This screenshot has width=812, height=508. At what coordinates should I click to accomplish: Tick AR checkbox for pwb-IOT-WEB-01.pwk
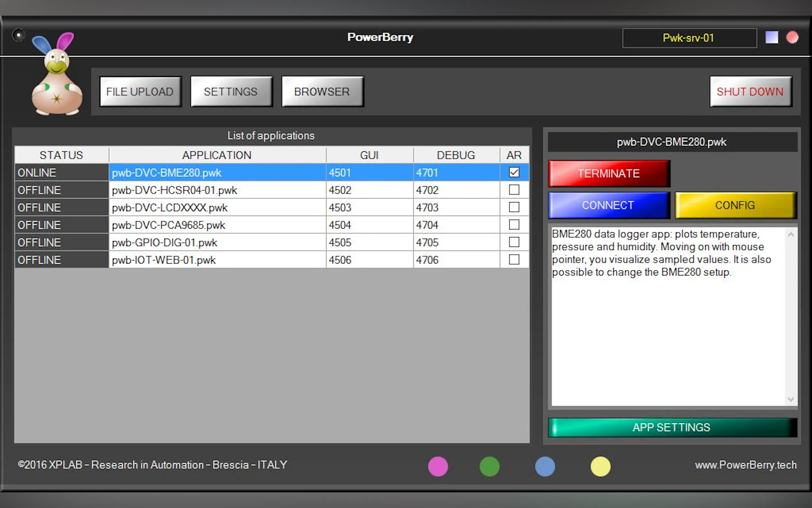point(514,260)
